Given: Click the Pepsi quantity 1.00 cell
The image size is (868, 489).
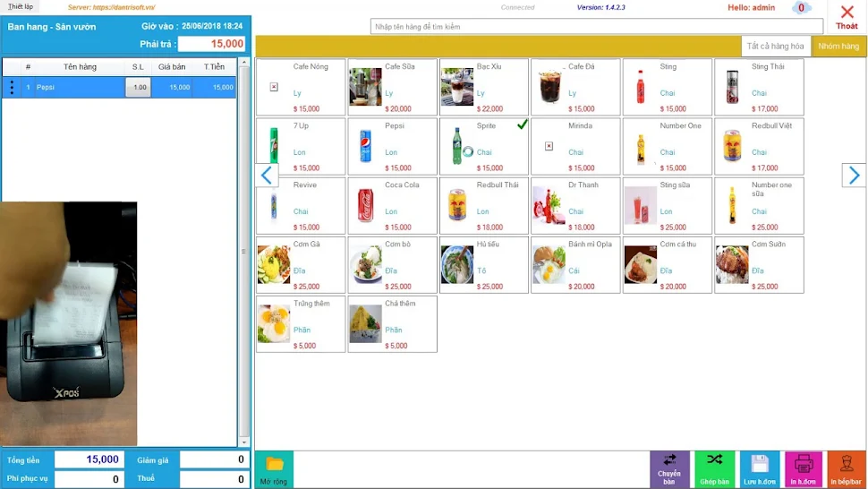Looking at the screenshot, I should tap(139, 87).
